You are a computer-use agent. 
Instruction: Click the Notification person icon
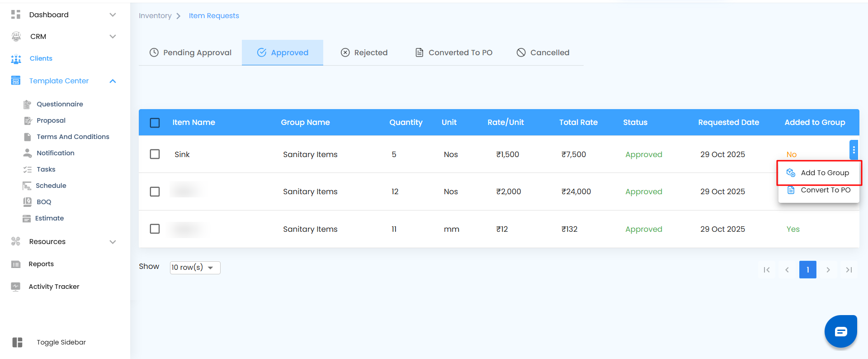28,153
